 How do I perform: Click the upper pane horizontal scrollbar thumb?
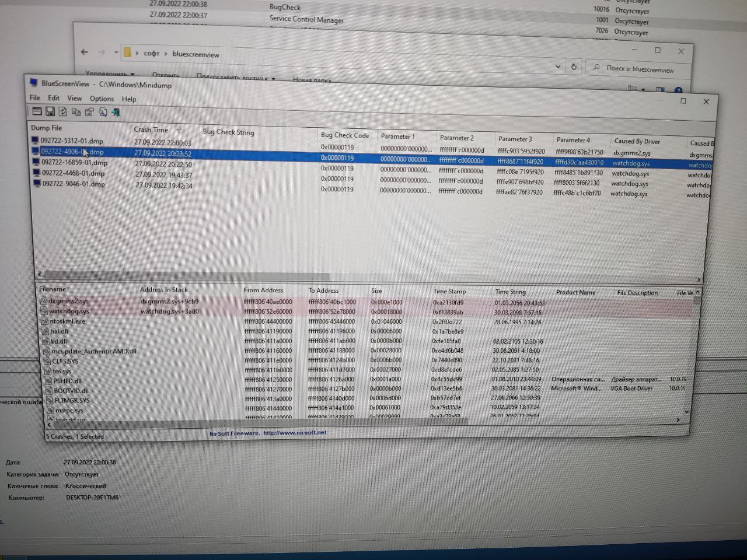(187, 276)
